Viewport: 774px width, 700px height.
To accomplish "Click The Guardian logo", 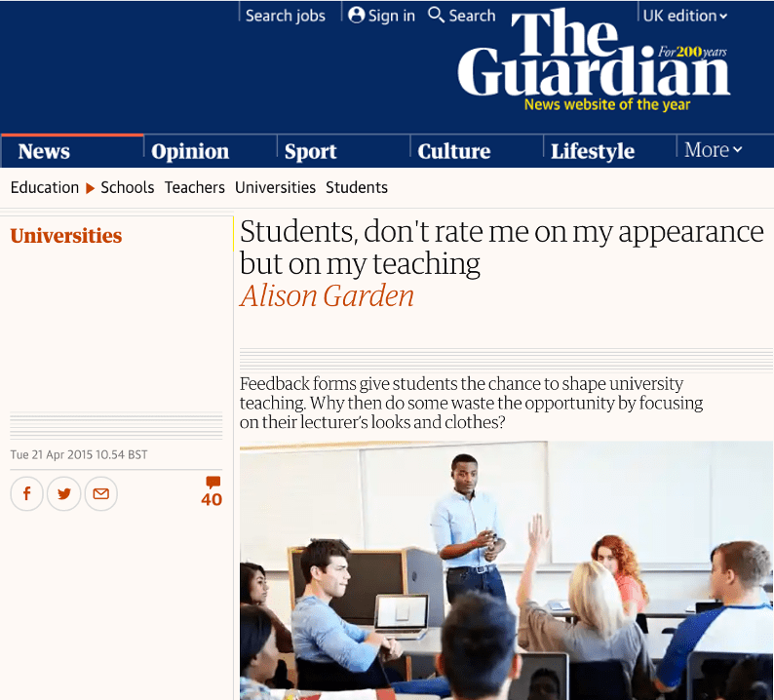I will click(594, 58).
